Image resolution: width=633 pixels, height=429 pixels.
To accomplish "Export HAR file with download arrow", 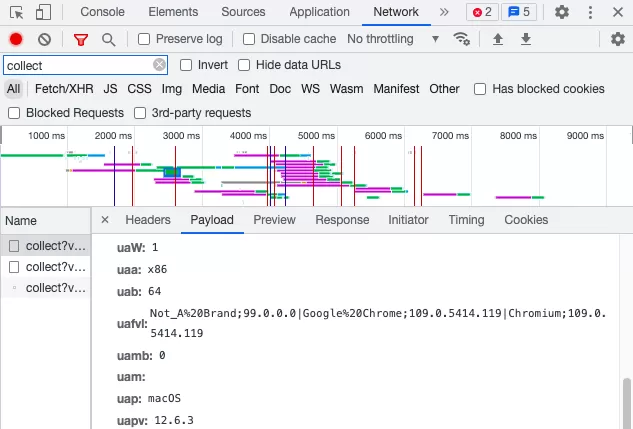I will 526,39.
